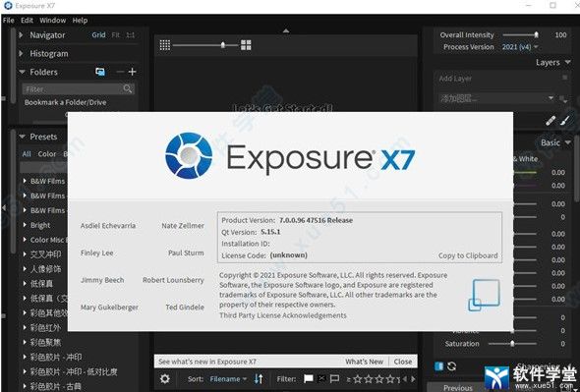The image size is (580, 392).
Task: Click the large grid thumbnails icon
Action: click(x=246, y=45)
